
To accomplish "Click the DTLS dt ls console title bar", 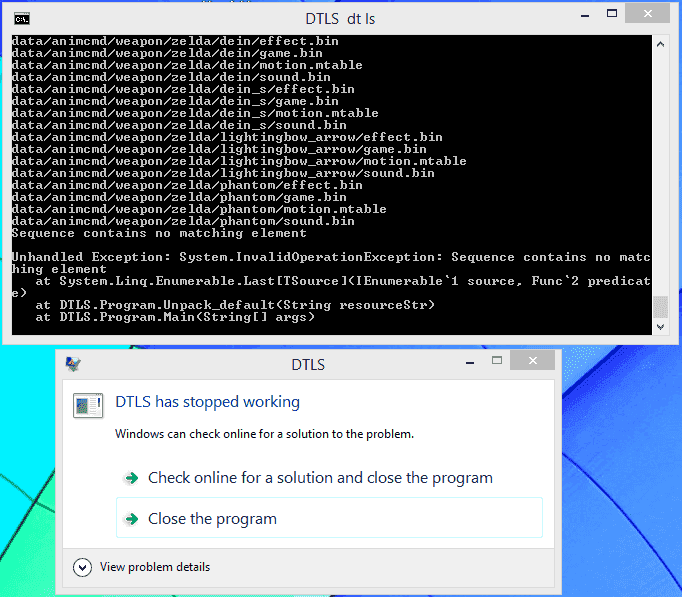I will coord(340,19).
